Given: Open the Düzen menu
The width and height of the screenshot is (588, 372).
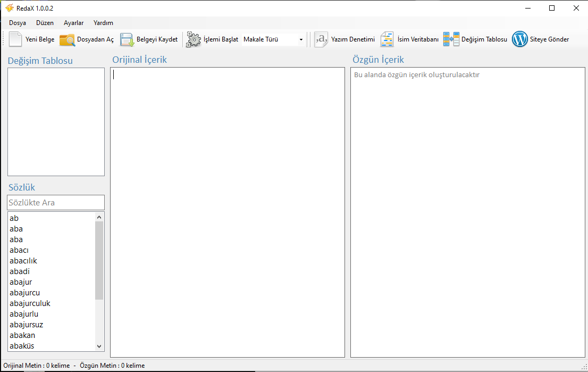Looking at the screenshot, I should point(45,23).
